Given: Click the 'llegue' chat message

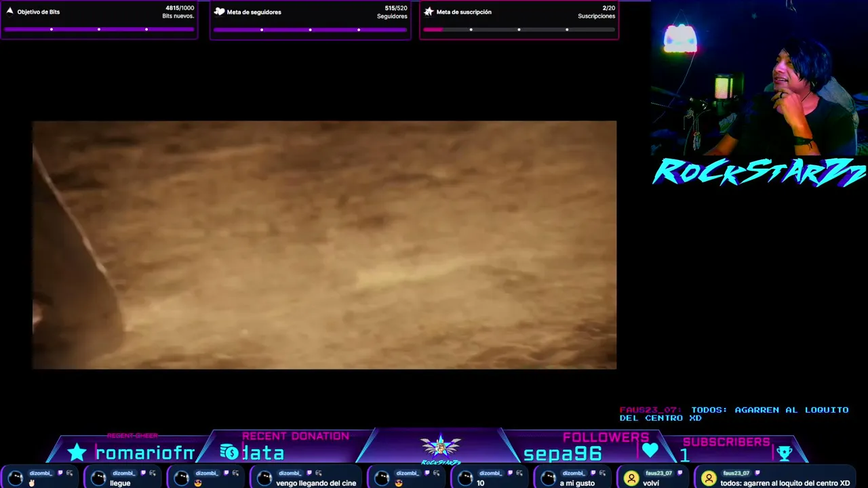Looking at the screenshot, I should coord(120,483).
